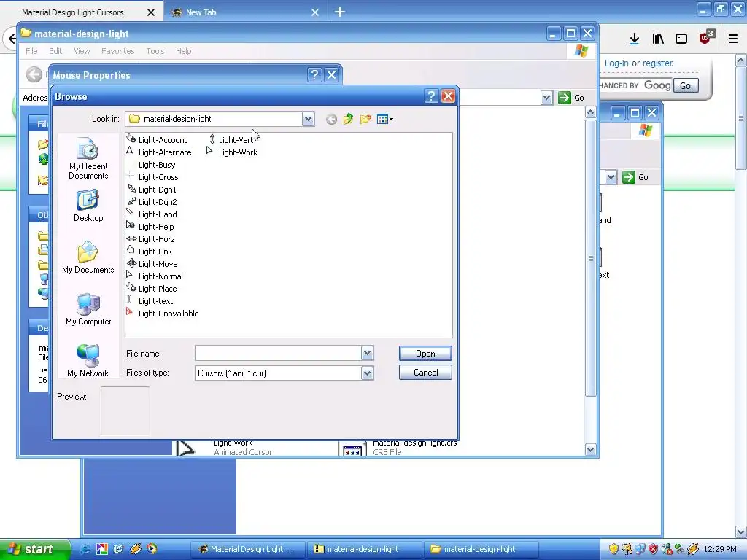Click the explorer window vertical scrollbar thumb

pyautogui.click(x=591, y=258)
